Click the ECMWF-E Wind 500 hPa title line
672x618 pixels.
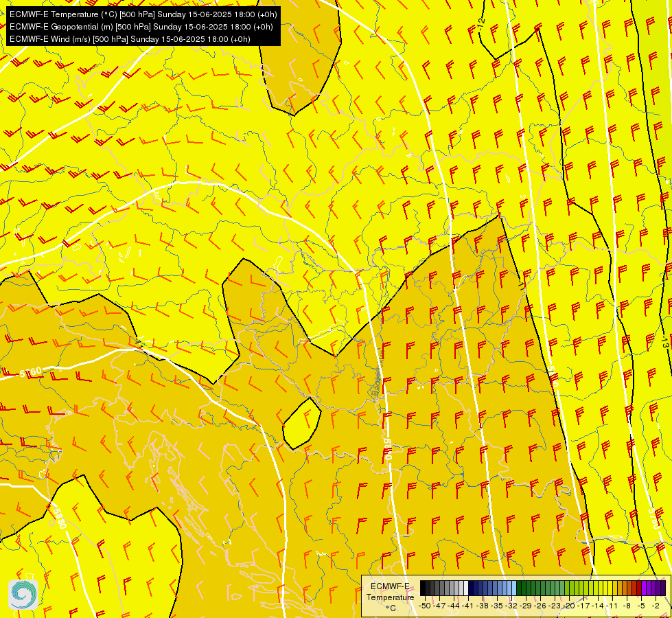click(130, 39)
